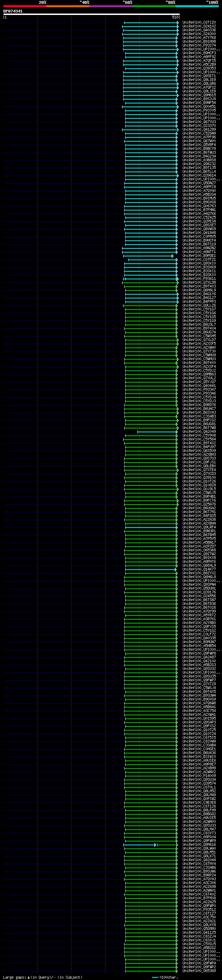Open hit UniRef100_C5Z6N9
Viewport: 222px width, 980px height.
click(199, 133)
